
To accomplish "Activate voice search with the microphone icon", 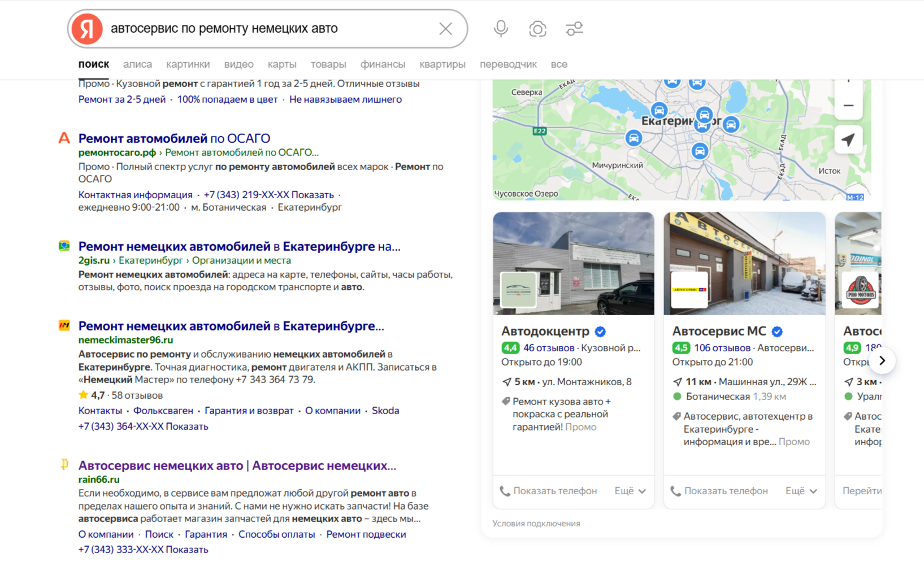I will click(500, 28).
